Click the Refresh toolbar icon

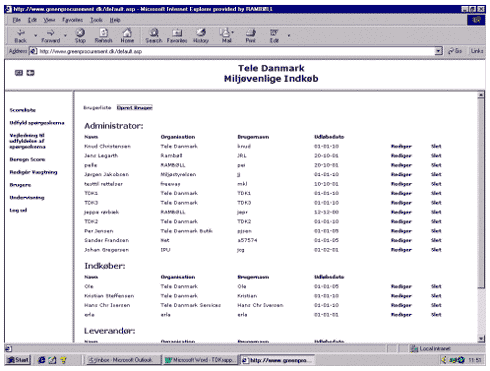pyautogui.click(x=103, y=33)
